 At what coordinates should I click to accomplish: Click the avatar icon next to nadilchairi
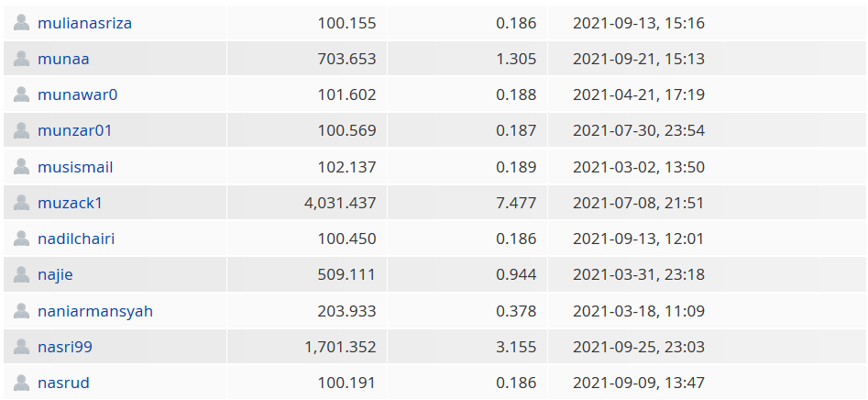tap(22, 239)
